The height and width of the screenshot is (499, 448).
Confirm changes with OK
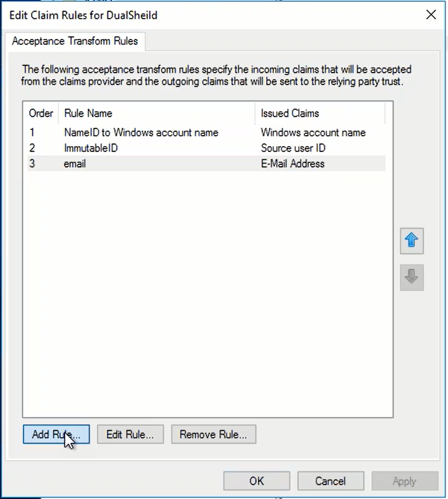[257, 481]
